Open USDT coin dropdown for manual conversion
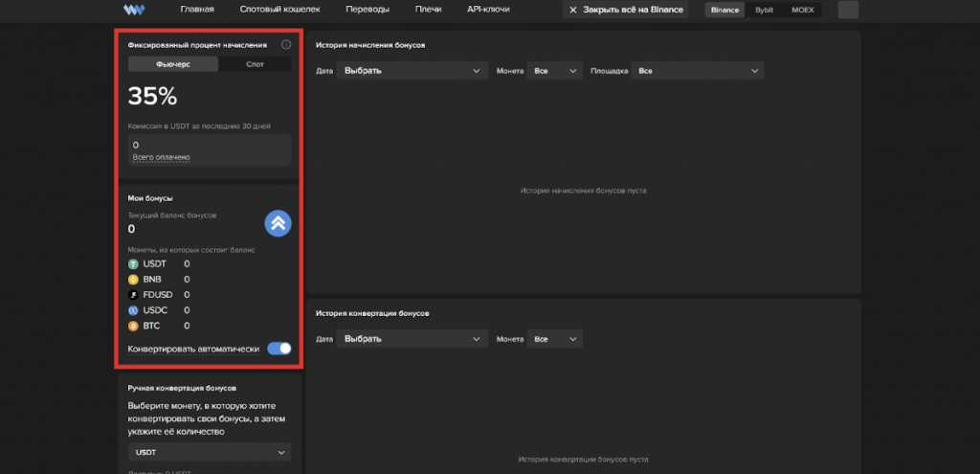This screenshot has width=980, height=474. coord(210,452)
